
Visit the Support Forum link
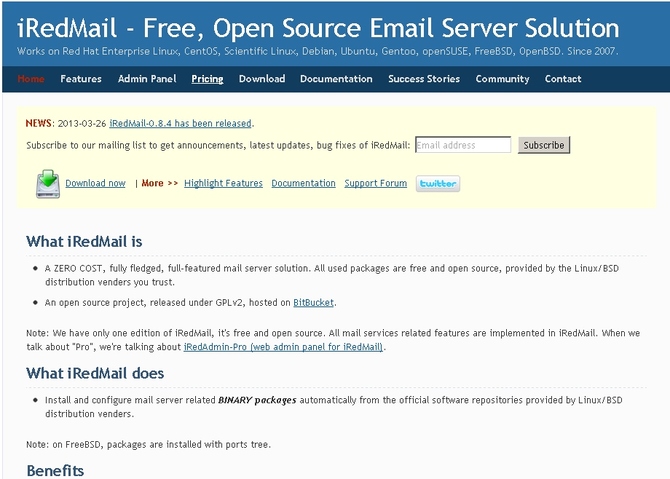pos(376,183)
